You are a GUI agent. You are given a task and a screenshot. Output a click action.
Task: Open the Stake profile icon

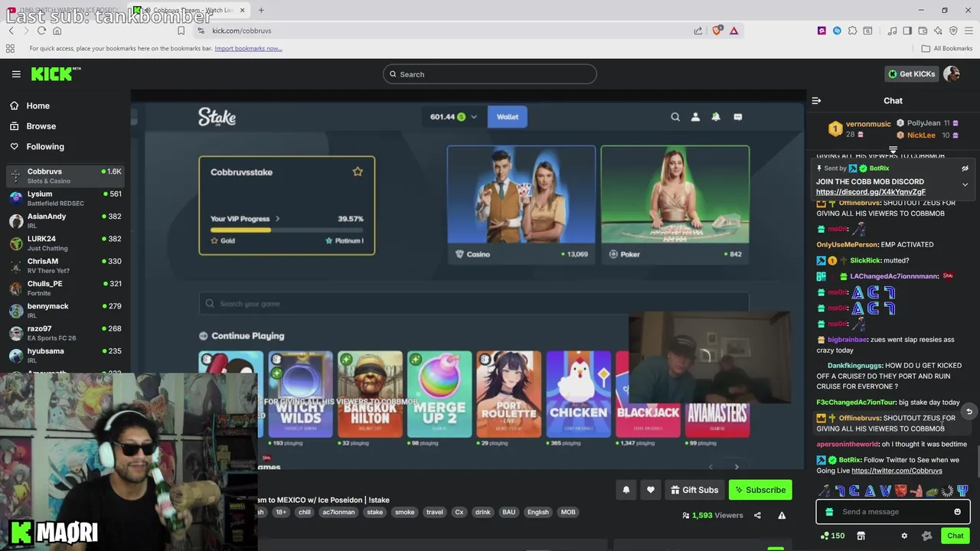[695, 117]
